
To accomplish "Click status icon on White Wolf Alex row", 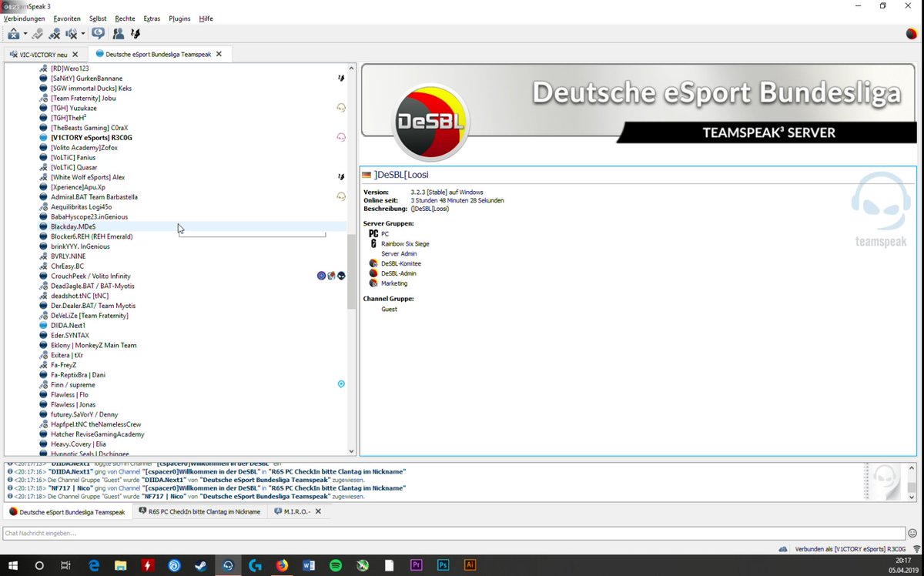I will [x=341, y=177].
